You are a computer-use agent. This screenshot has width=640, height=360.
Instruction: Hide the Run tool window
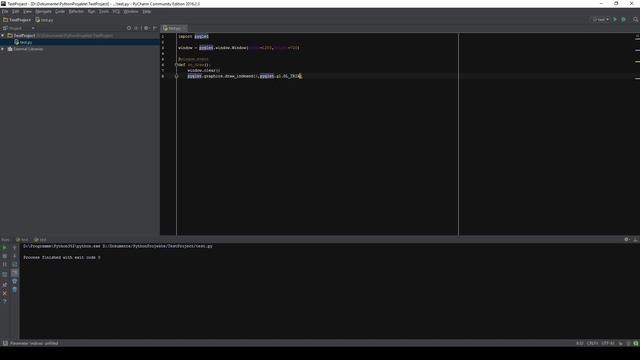tap(636, 240)
